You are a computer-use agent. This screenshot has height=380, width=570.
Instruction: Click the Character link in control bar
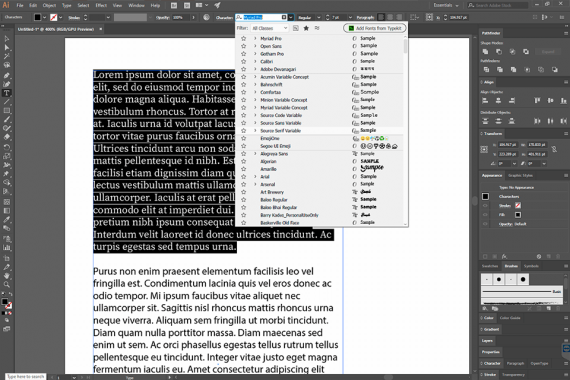pyautogui.click(x=224, y=17)
